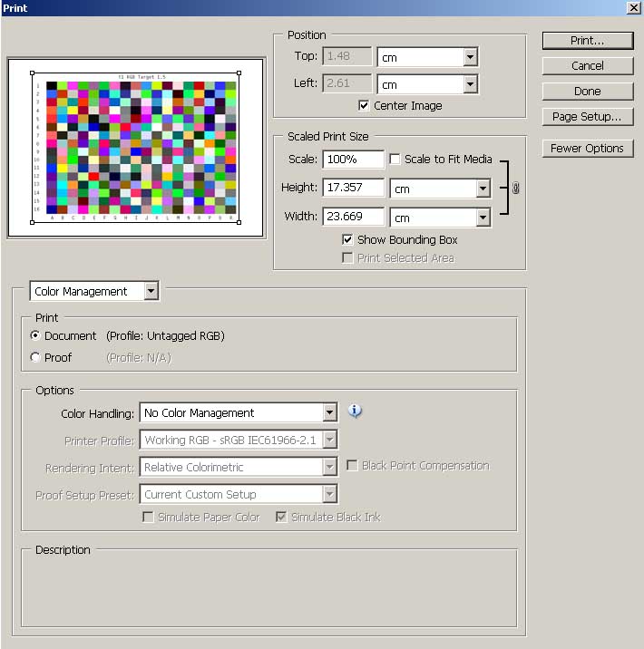
Task: Click the Done button
Action: click(x=588, y=91)
